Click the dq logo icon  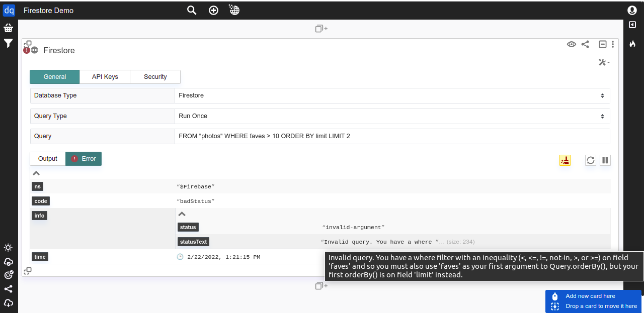pyautogui.click(x=9, y=10)
